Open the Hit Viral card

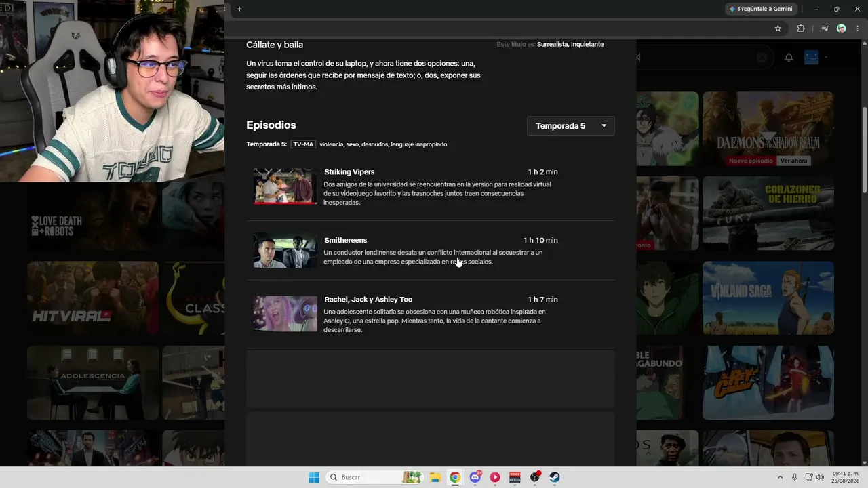[93, 298]
